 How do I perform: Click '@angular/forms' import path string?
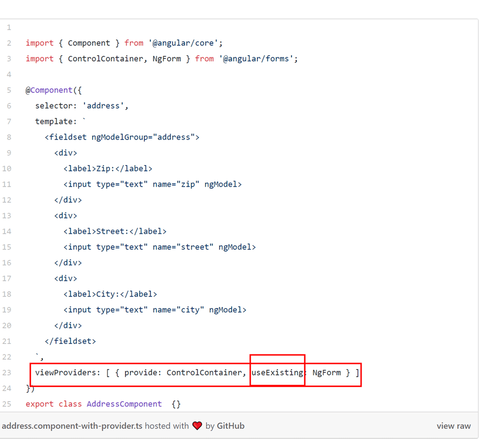[x=256, y=59]
